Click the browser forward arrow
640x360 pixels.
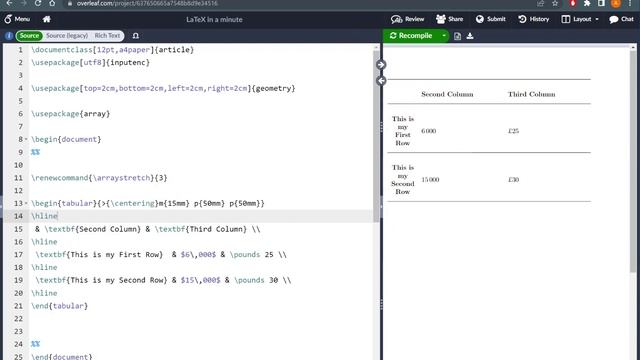tap(23, 3)
